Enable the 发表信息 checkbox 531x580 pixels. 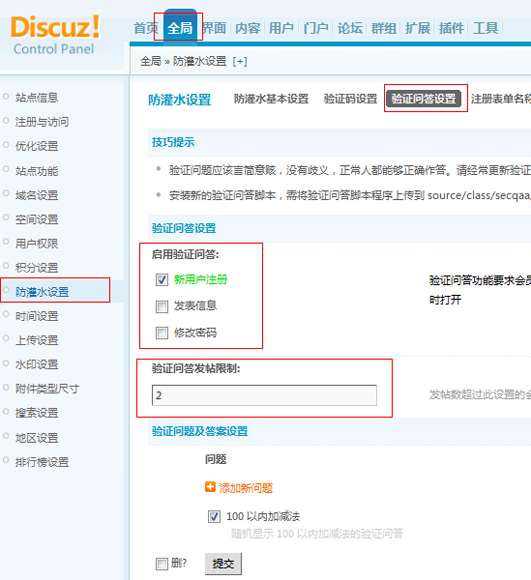coord(162,306)
